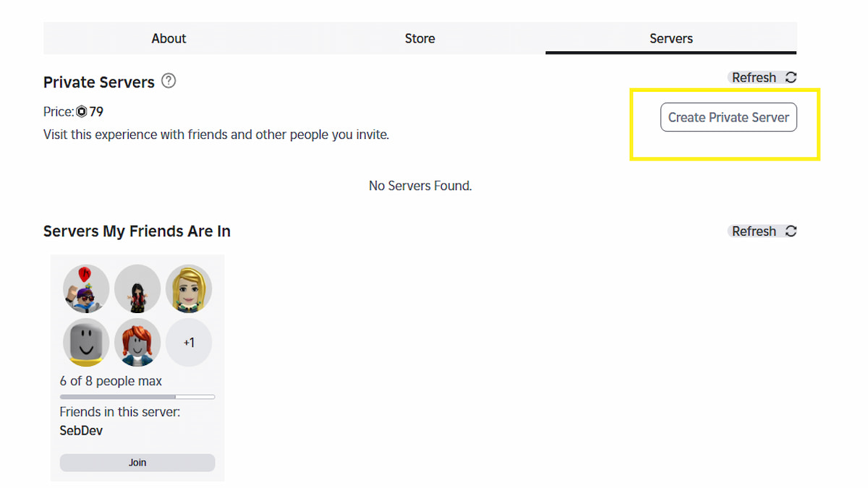This screenshot has height=488, width=868.
Task: Click Refresh text for Servers My Friends Are In
Action: pos(754,231)
